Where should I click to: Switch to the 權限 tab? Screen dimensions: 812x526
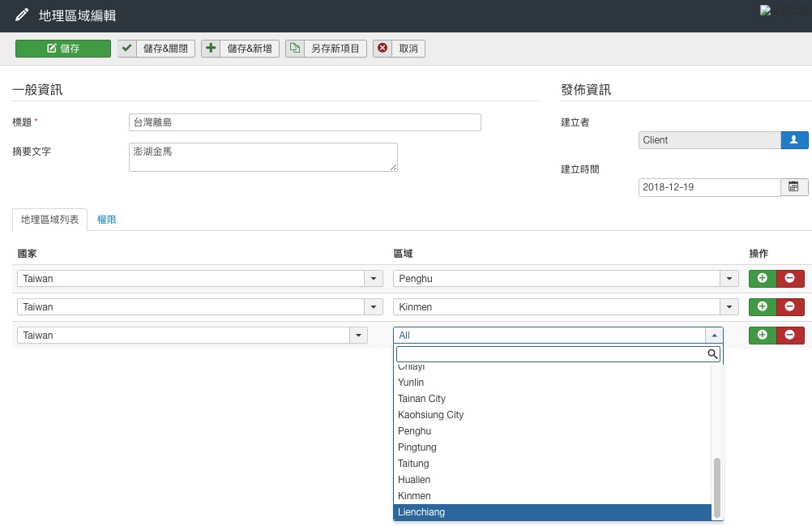pos(107,220)
